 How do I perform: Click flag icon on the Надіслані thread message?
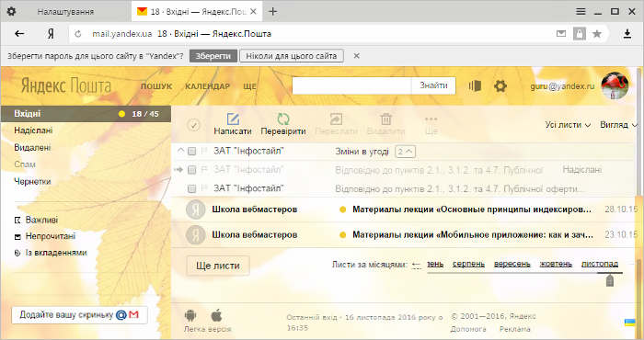pos(204,170)
